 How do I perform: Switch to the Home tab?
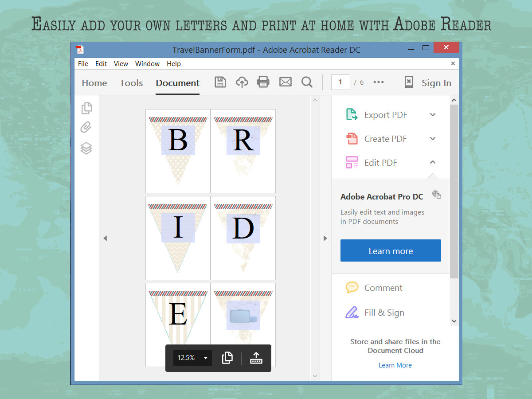click(x=94, y=83)
